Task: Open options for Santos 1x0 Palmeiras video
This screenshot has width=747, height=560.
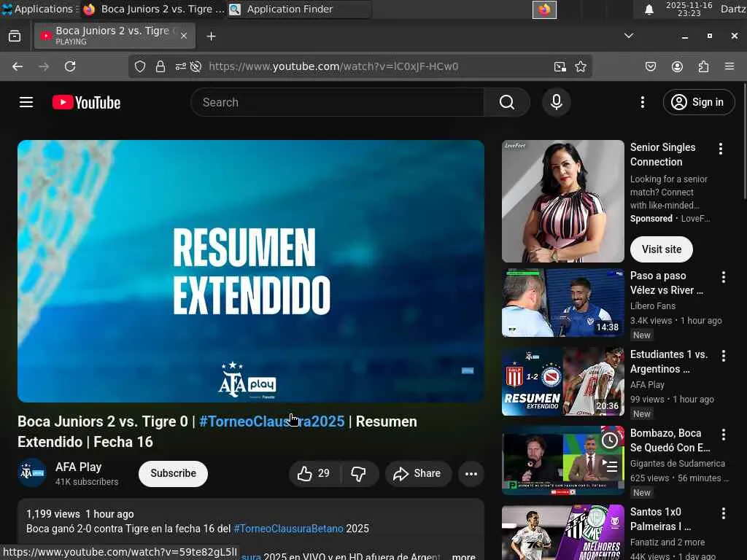Action: point(723,513)
